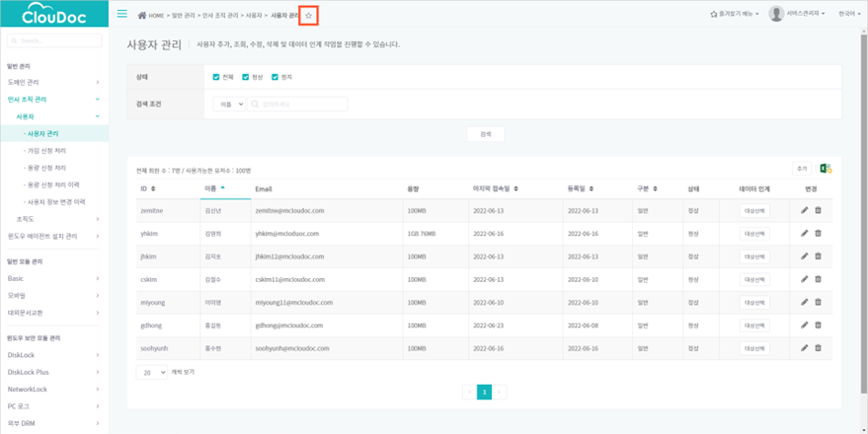Edit user miyoung with pencil icon
Viewport: 868px width, 434px height.
coord(805,302)
